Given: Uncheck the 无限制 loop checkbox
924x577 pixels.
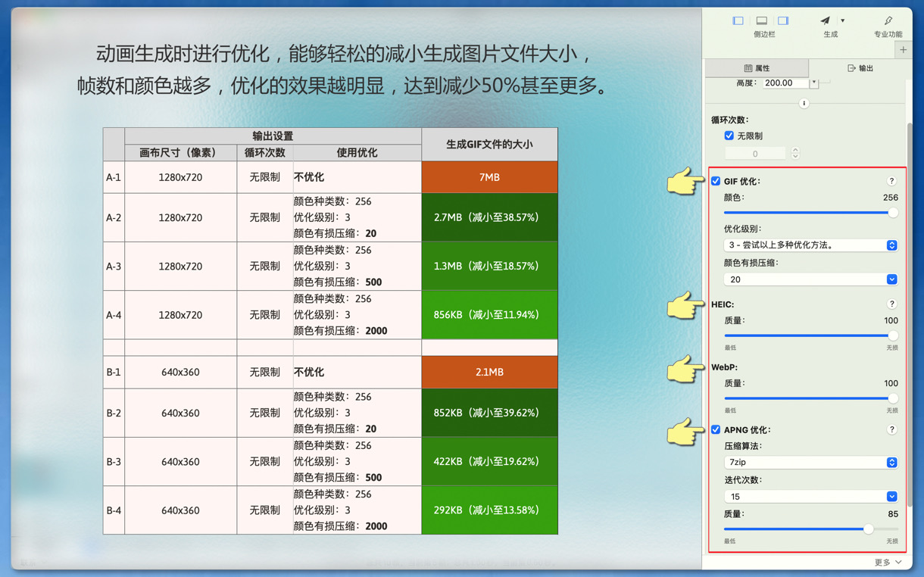Looking at the screenshot, I should 729,136.
